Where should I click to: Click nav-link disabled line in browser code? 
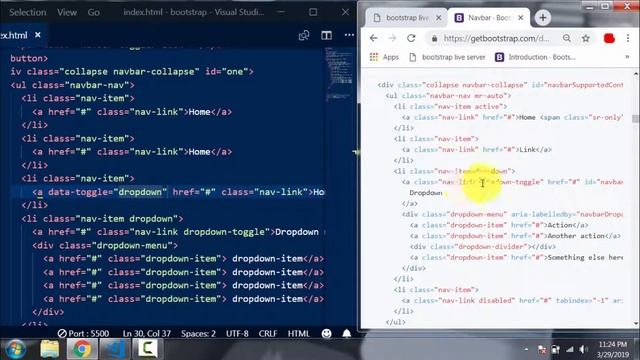tap(512, 300)
